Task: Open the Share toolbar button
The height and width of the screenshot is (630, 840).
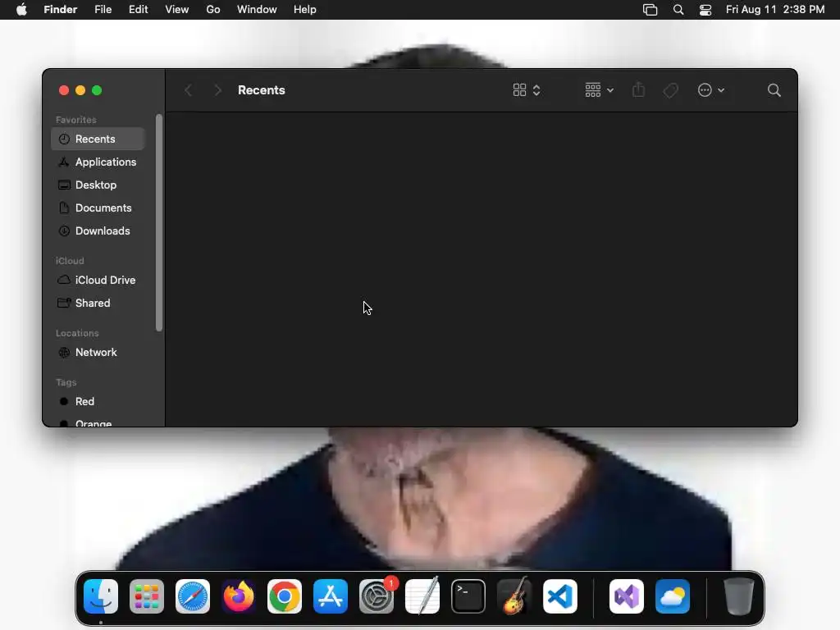Action: click(x=638, y=90)
